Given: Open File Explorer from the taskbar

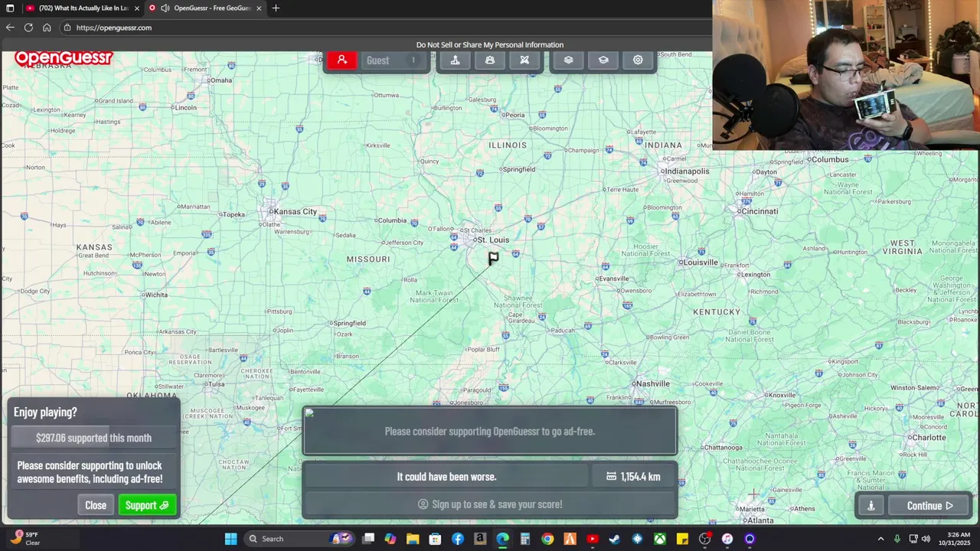Looking at the screenshot, I should 413,539.
